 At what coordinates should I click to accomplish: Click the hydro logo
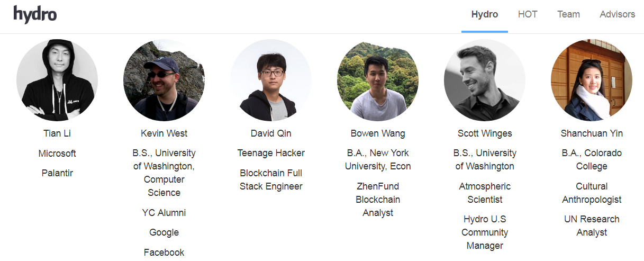(x=35, y=14)
